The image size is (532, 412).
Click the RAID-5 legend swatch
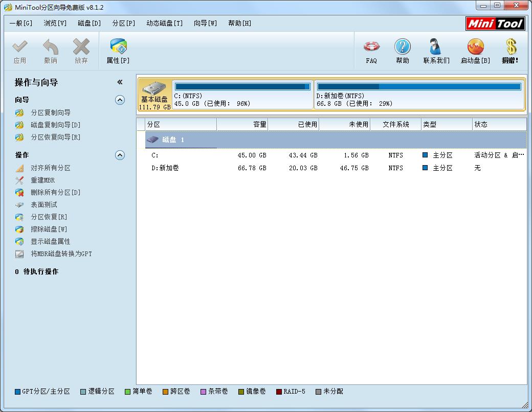click(279, 392)
